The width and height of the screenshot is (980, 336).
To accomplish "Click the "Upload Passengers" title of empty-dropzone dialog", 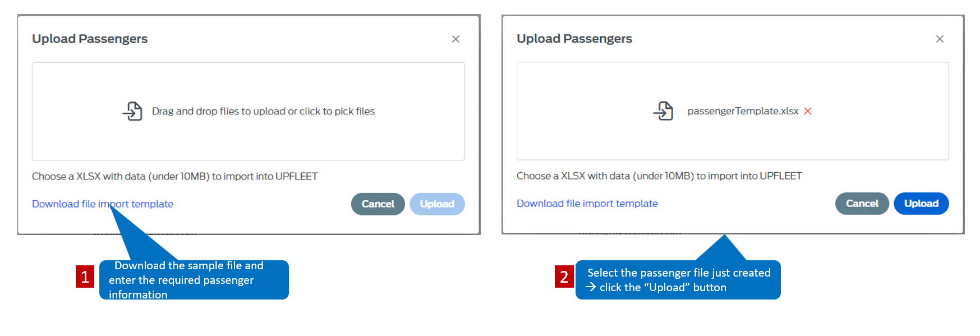I will (x=90, y=39).
